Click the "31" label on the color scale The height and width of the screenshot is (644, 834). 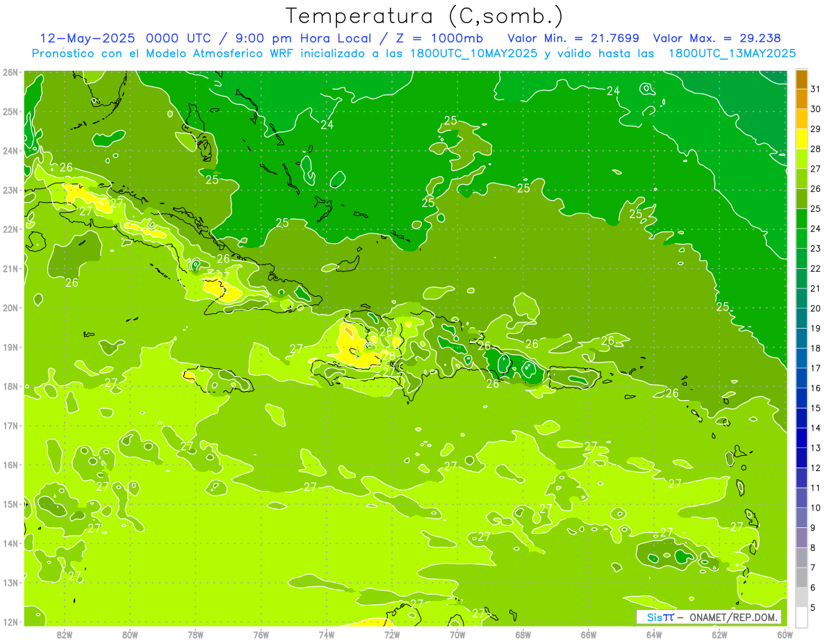815,89
